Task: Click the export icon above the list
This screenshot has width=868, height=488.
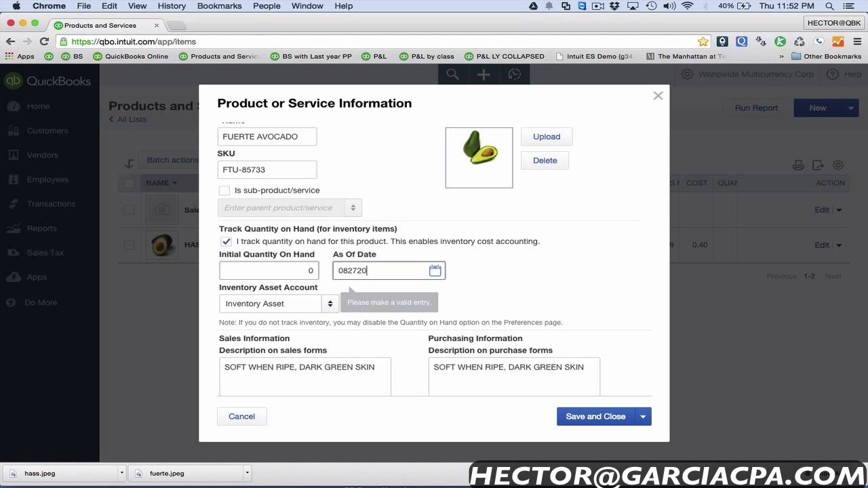Action: (x=818, y=165)
